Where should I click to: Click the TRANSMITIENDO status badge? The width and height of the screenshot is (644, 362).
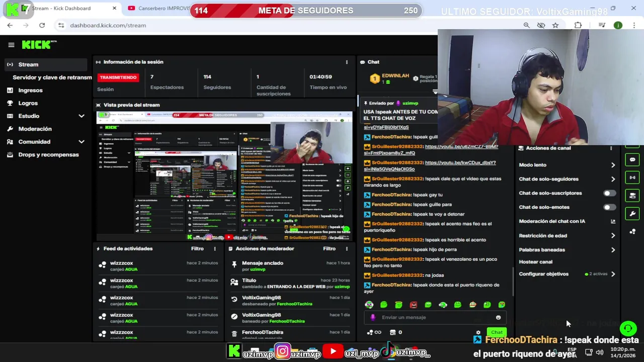[x=118, y=77]
